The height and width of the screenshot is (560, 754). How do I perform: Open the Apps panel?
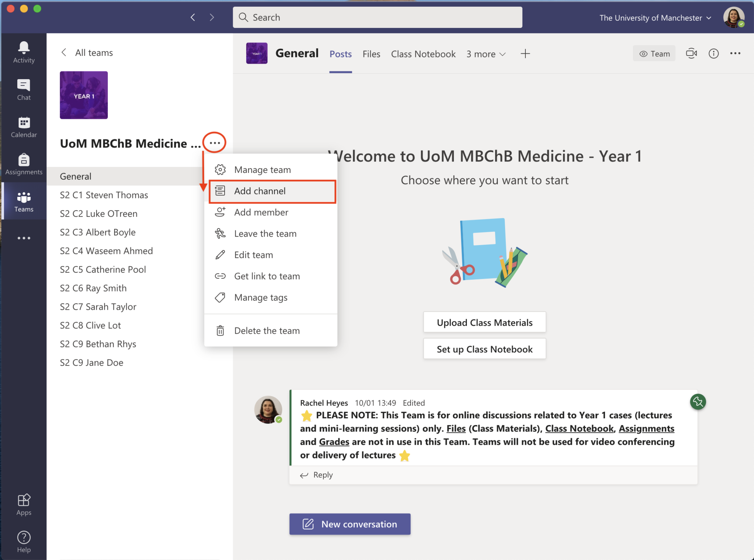point(23,504)
